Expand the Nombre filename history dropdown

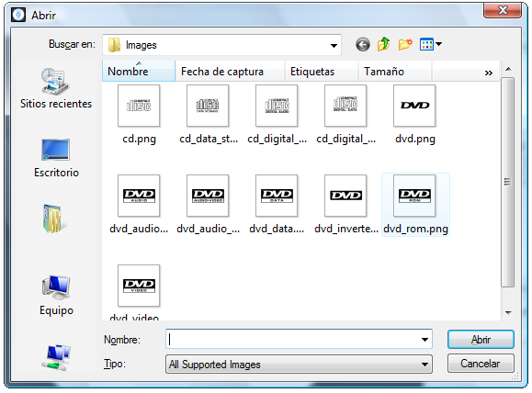point(424,339)
